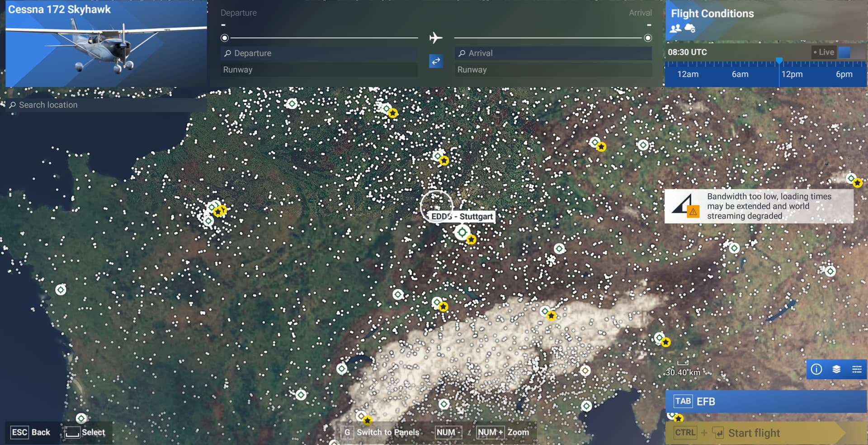
Task: Click the Arrival search magnifier icon
Action: tap(462, 53)
